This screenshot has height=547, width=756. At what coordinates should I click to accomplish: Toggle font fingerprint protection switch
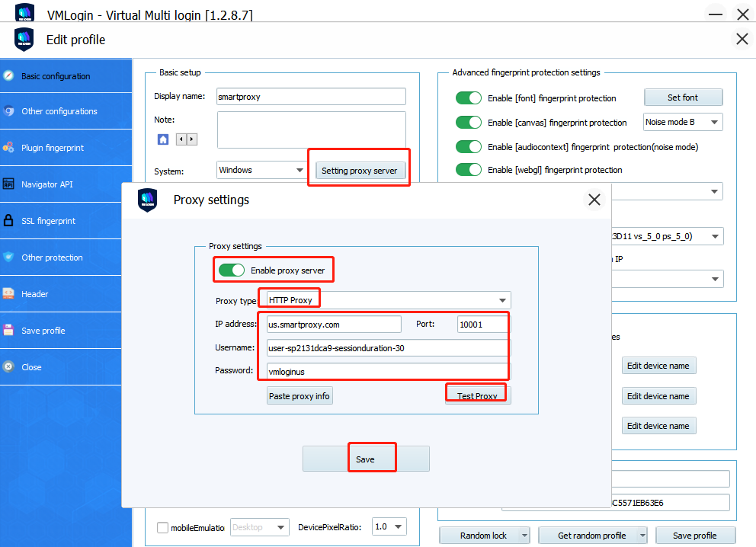point(468,98)
